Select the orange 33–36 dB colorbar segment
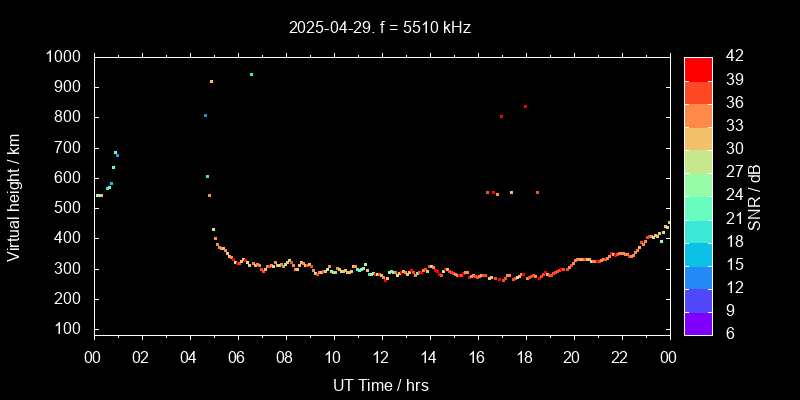Viewport: 800px width, 400px height. coord(698,114)
